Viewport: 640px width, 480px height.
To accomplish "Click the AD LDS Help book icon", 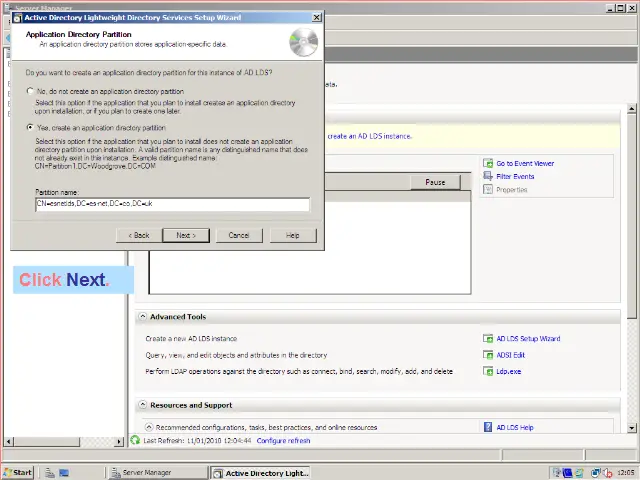I will [488, 427].
